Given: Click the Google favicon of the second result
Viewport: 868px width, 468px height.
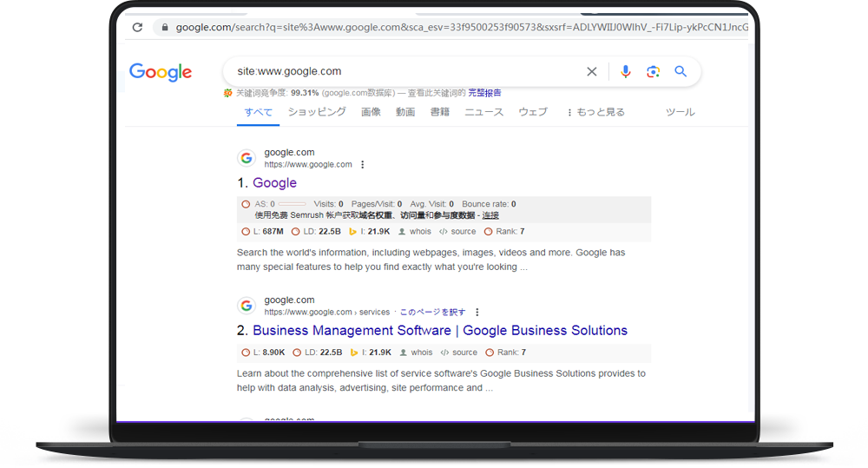Looking at the screenshot, I should pyautogui.click(x=247, y=305).
